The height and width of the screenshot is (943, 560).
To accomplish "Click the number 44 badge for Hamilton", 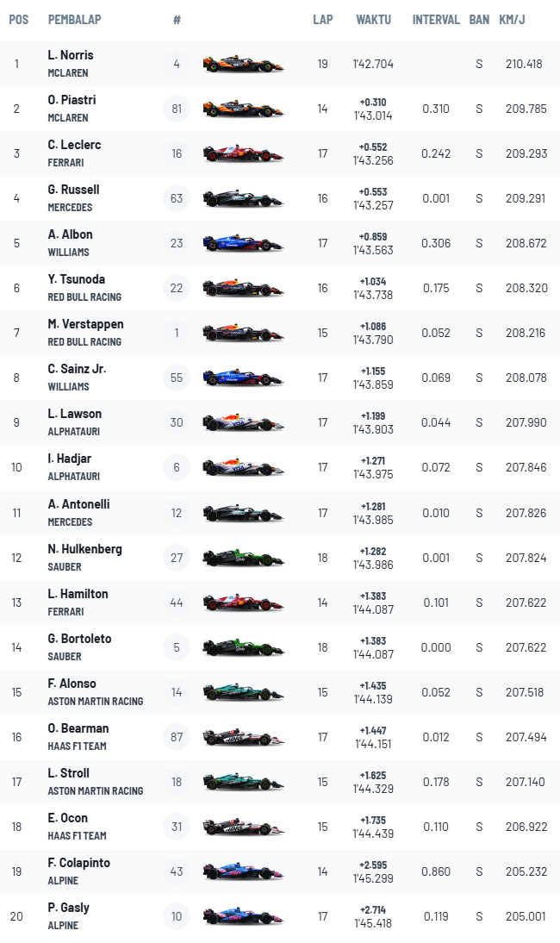I will tap(177, 603).
